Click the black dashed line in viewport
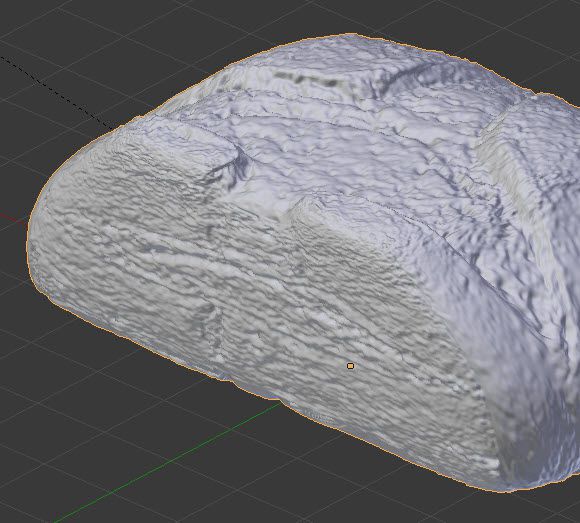This screenshot has width=580, height=523. pos(55,92)
